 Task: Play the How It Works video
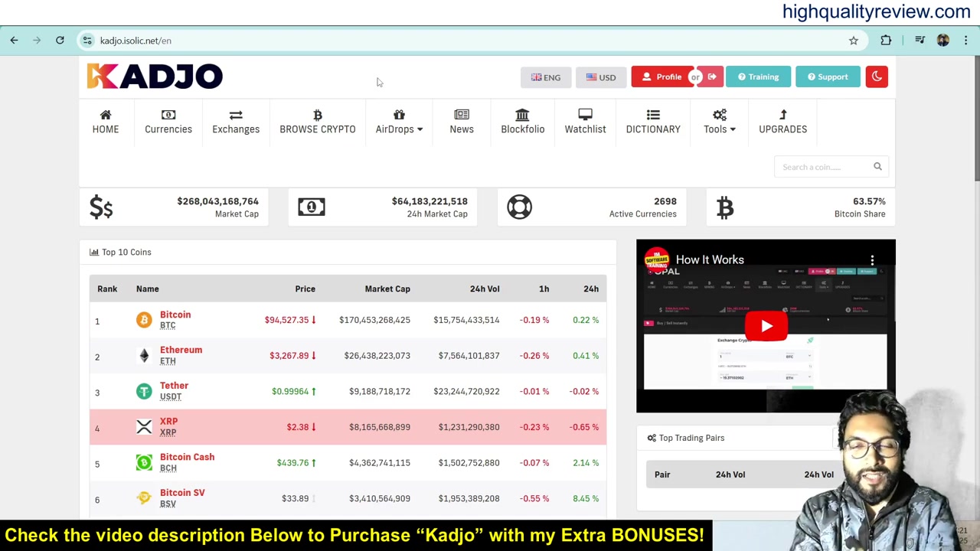point(766,326)
